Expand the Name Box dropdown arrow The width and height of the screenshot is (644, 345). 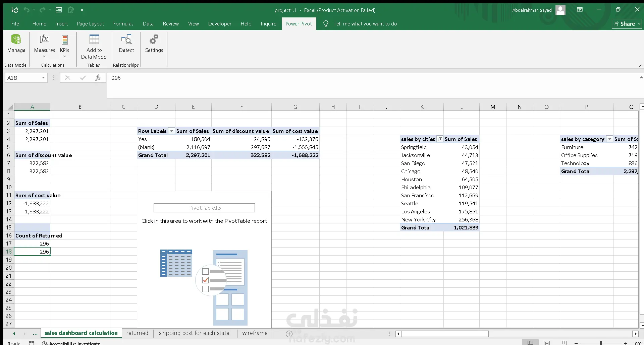point(43,78)
